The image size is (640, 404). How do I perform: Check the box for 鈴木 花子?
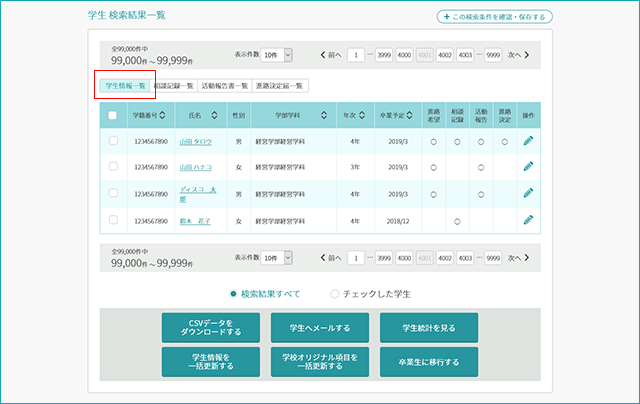click(113, 220)
